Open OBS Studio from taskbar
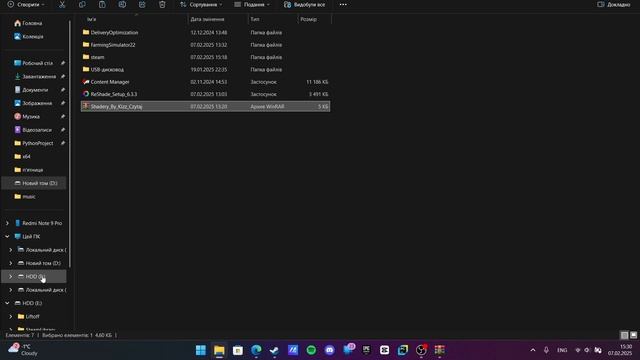The image size is (640, 360). pyautogui.click(x=421, y=350)
